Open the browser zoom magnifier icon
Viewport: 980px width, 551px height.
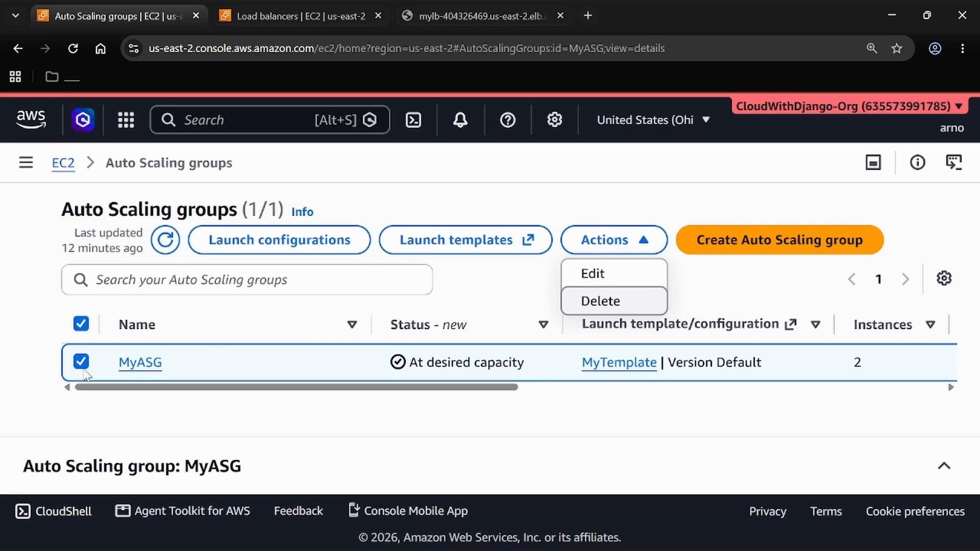(872, 48)
